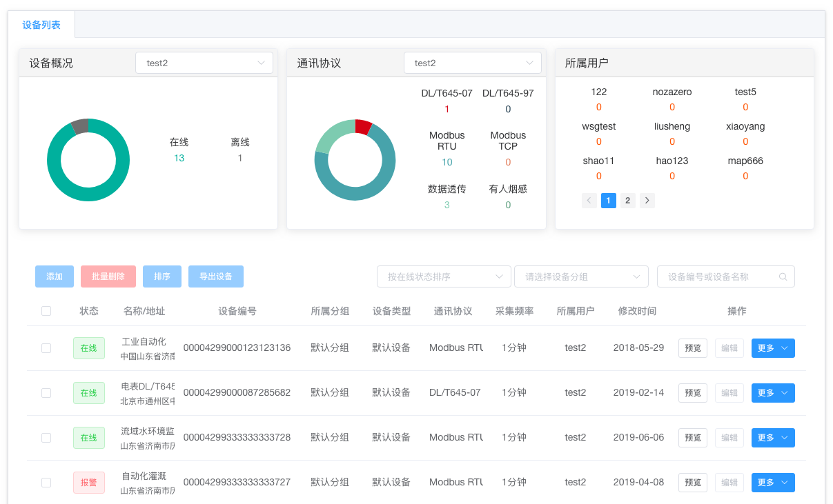Open 更多 menu for 工业自动化 row
The image size is (833, 504).
pyautogui.click(x=773, y=348)
